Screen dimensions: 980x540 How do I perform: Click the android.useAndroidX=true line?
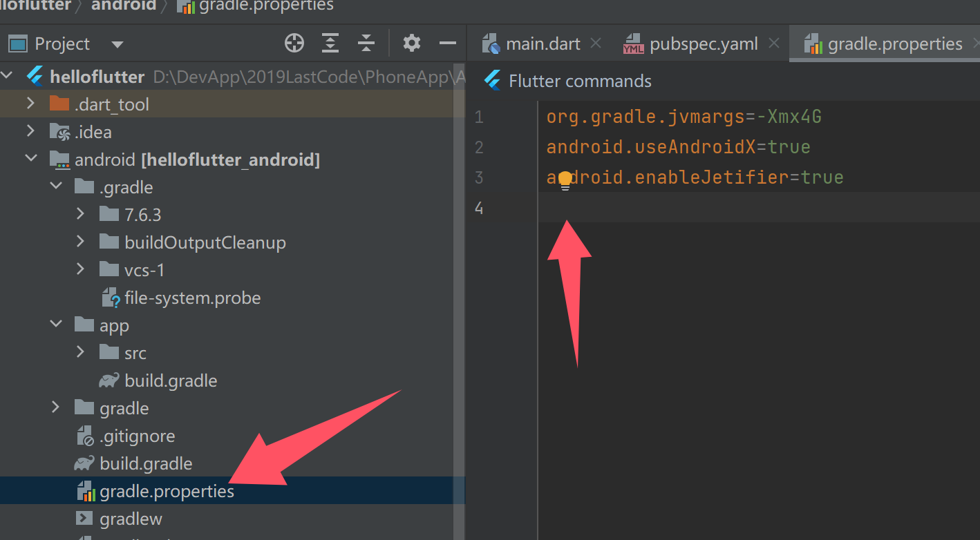click(678, 147)
